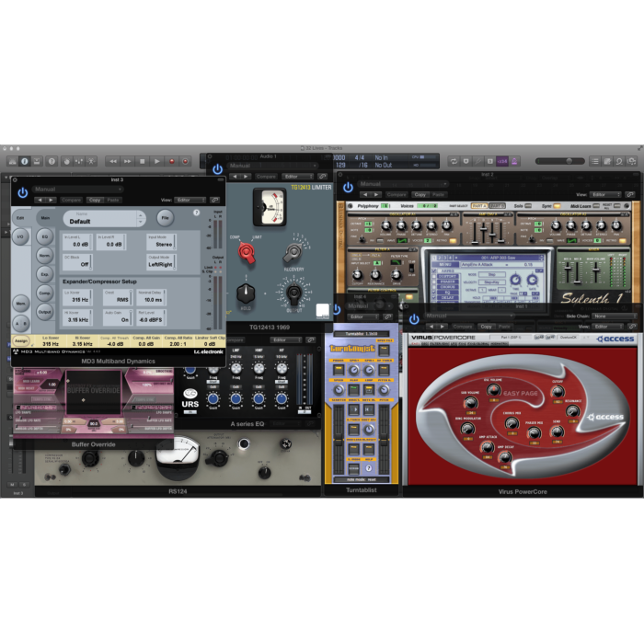644x644 pixels.
Task: Bypass Virus PowerCore with its power button
Action: click(414, 319)
